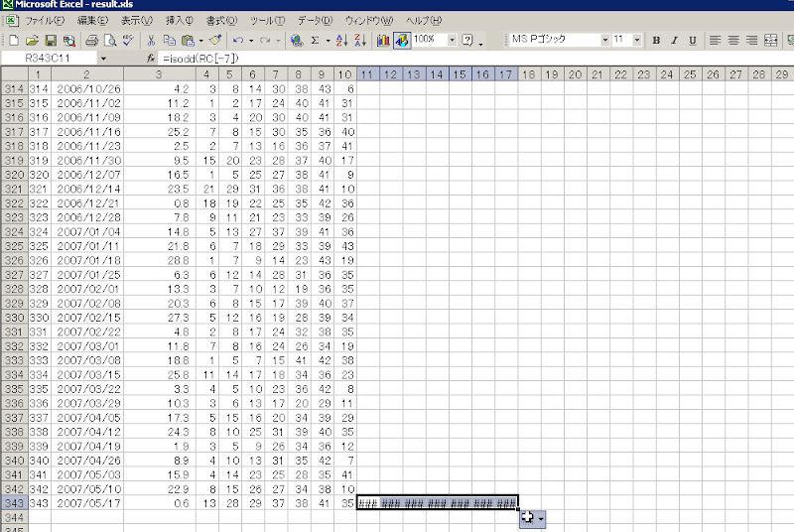Open the ファイル(F) menu
794x532 pixels.
pyautogui.click(x=45, y=21)
